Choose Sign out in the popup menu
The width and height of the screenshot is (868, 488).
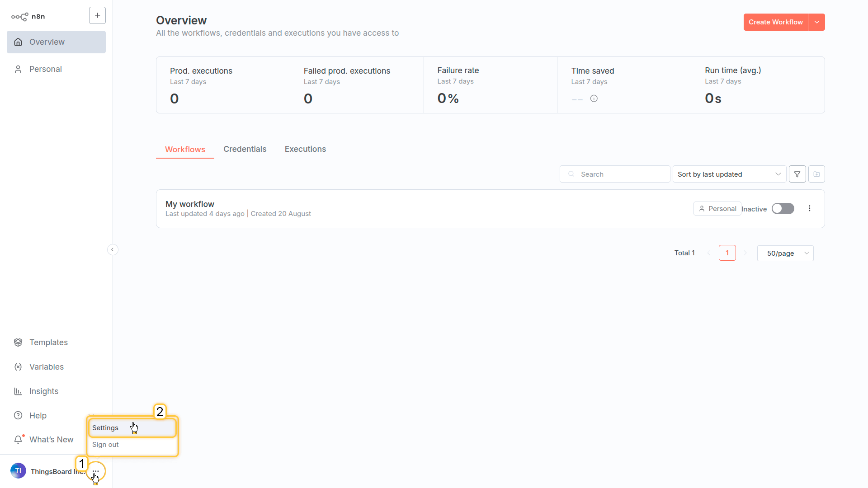click(x=106, y=445)
